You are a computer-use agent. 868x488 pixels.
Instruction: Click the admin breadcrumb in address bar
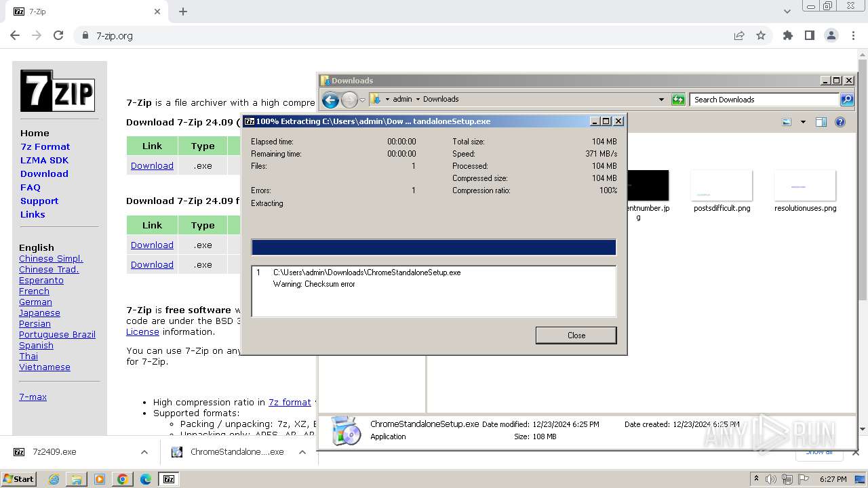[x=402, y=99]
